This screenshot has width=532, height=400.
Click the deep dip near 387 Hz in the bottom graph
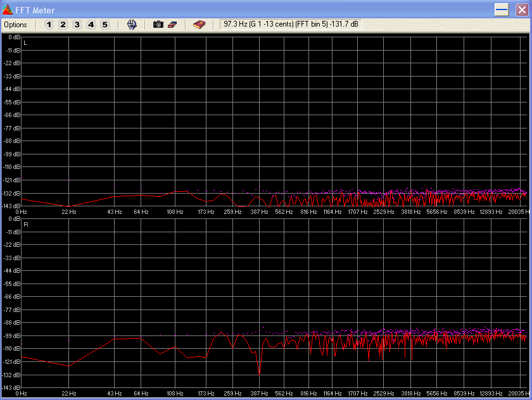[259, 372]
